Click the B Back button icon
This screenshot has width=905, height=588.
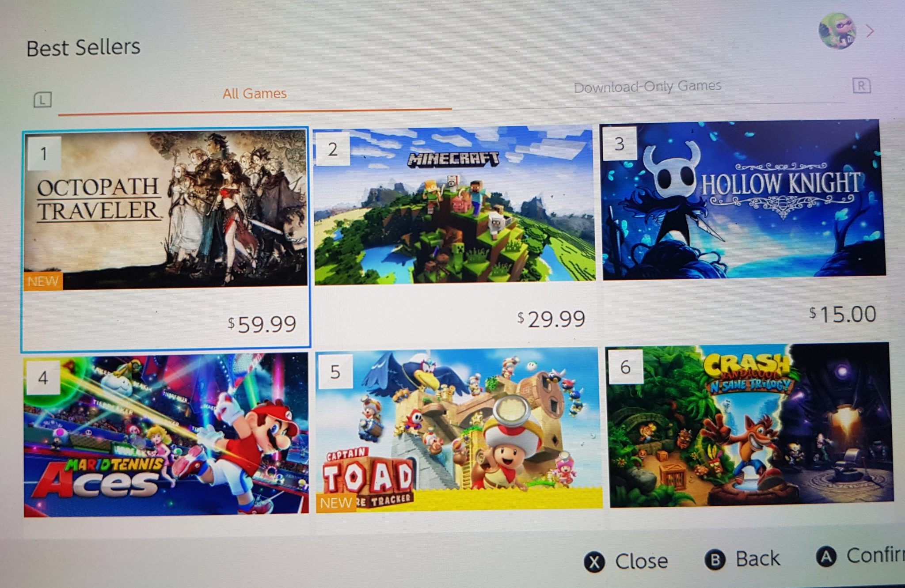715,560
